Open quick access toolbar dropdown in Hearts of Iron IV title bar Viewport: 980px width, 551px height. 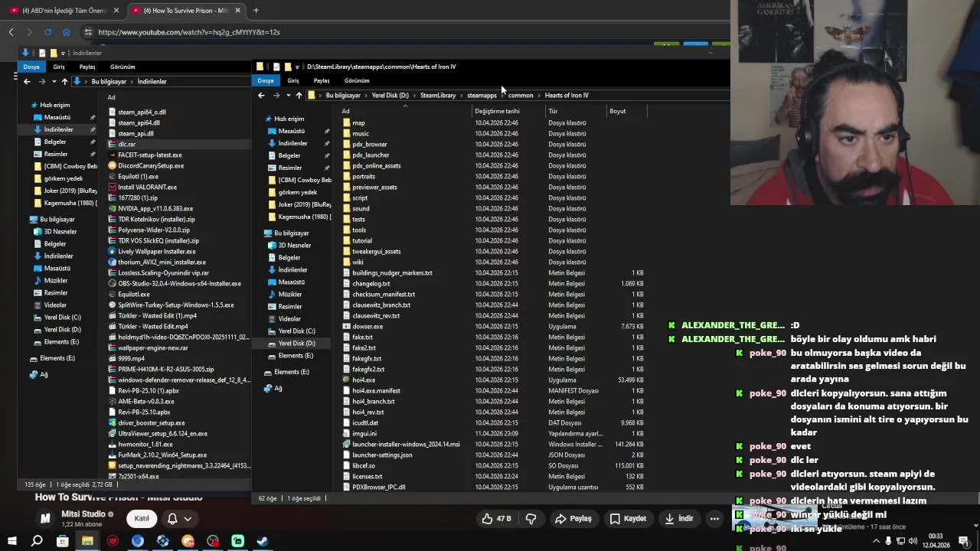click(x=297, y=67)
